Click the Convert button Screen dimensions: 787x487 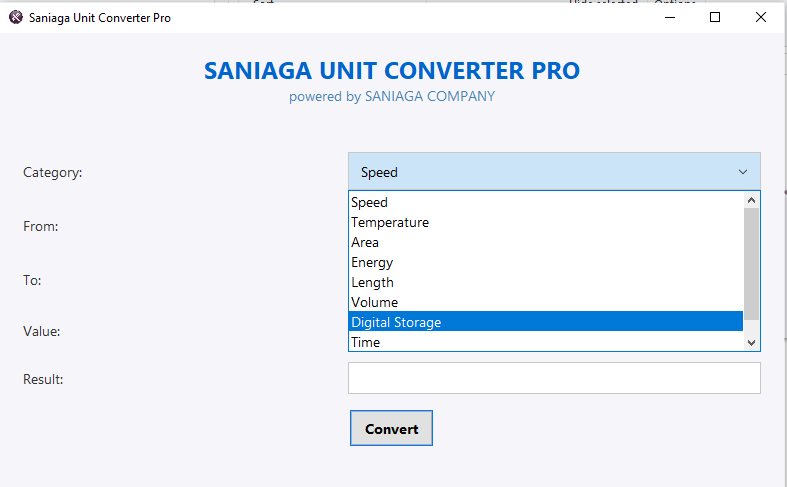(391, 428)
